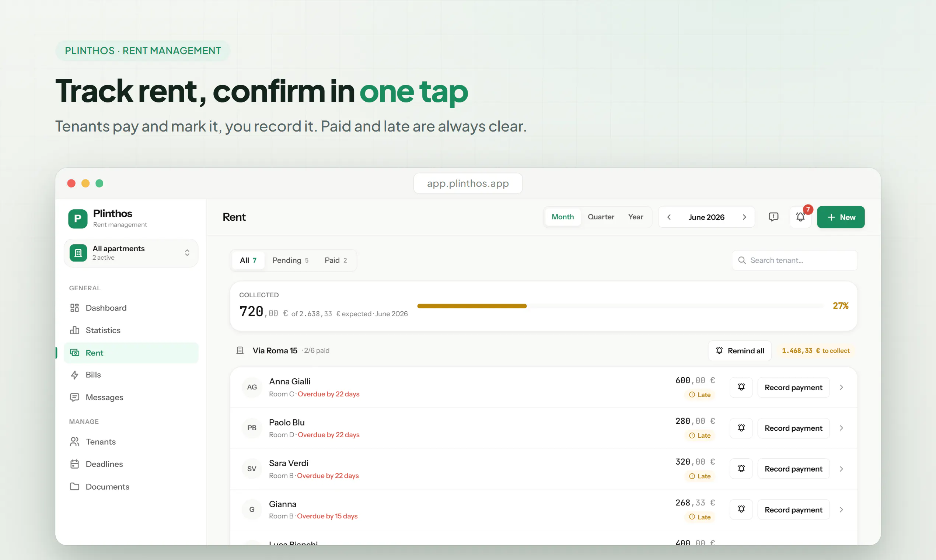936x560 pixels.
Task: Record payment for Anna Gialli
Action: pos(793,388)
